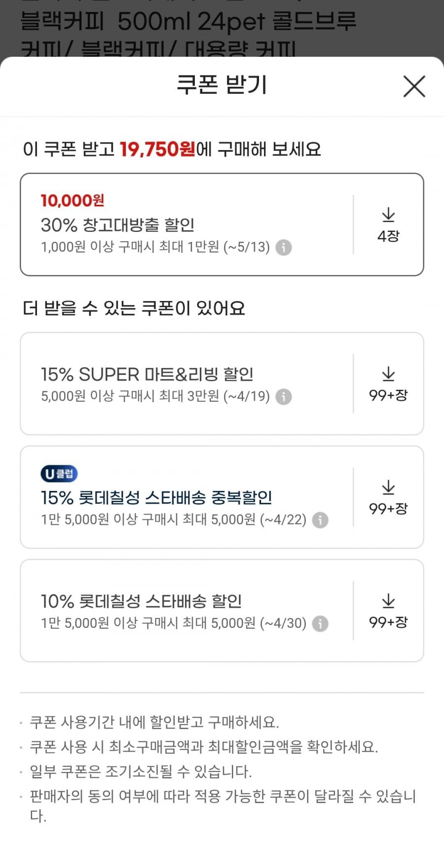Open info icon for SUPER 마트&리빙 coupon
Image resolution: width=444 pixels, height=868 pixels.
tap(283, 396)
